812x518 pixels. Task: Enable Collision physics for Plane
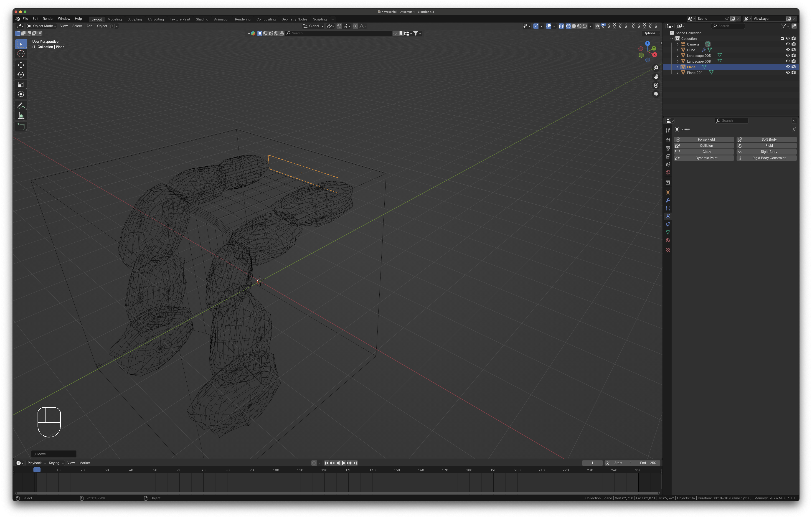[x=704, y=146]
